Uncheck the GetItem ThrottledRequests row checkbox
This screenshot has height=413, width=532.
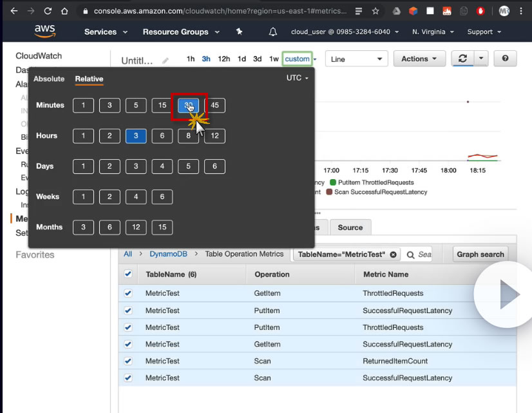pyautogui.click(x=128, y=293)
